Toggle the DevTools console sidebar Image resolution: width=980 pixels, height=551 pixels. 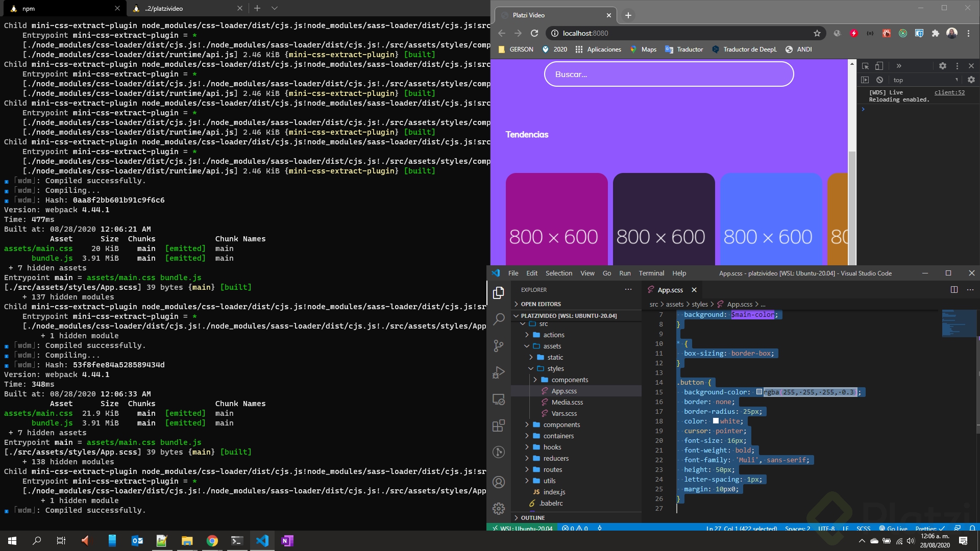tap(865, 80)
